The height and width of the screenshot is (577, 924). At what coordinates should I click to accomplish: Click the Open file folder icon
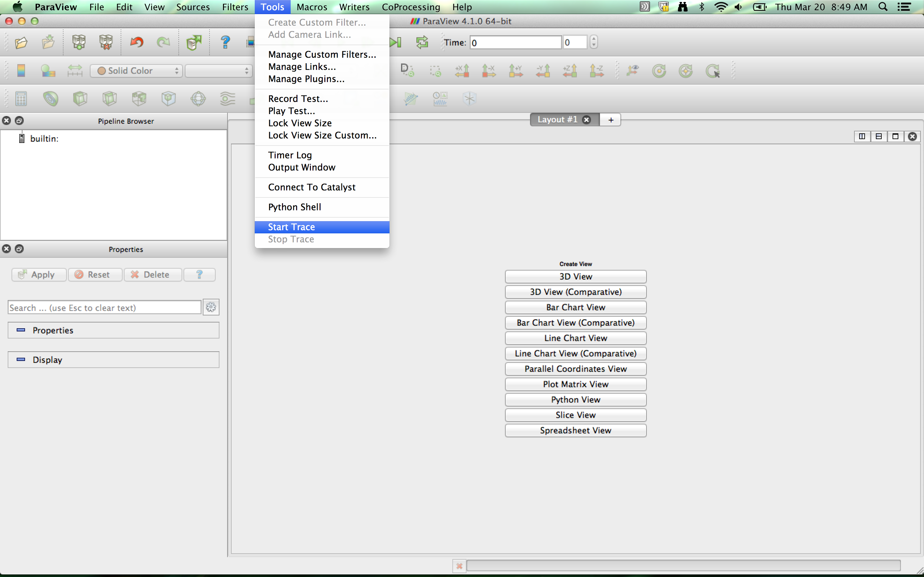pos(21,42)
